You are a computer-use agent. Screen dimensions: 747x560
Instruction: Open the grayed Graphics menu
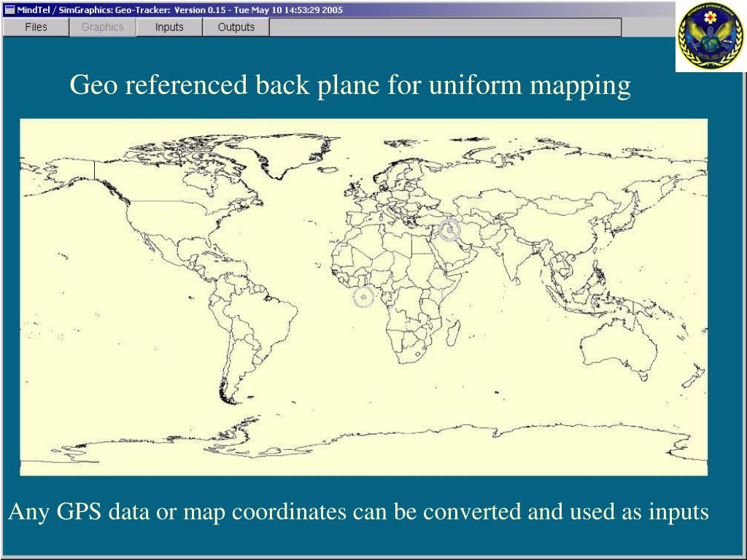pyautogui.click(x=102, y=27)
